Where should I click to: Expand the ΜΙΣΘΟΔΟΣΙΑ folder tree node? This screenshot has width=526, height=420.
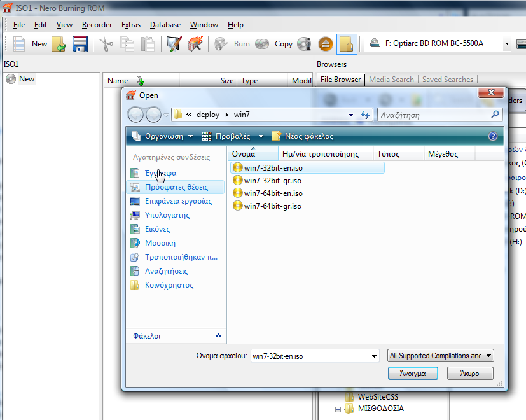point(338,409)
